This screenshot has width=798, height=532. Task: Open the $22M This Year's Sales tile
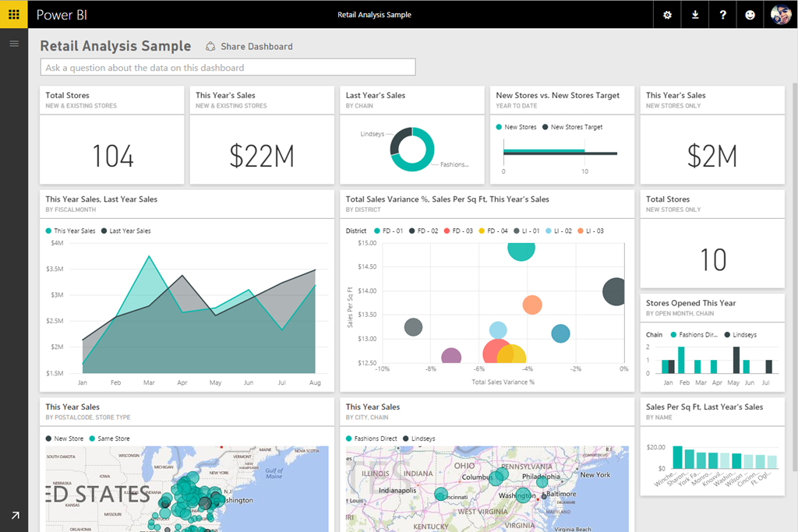pyautogui.click(x=262, y=135)
